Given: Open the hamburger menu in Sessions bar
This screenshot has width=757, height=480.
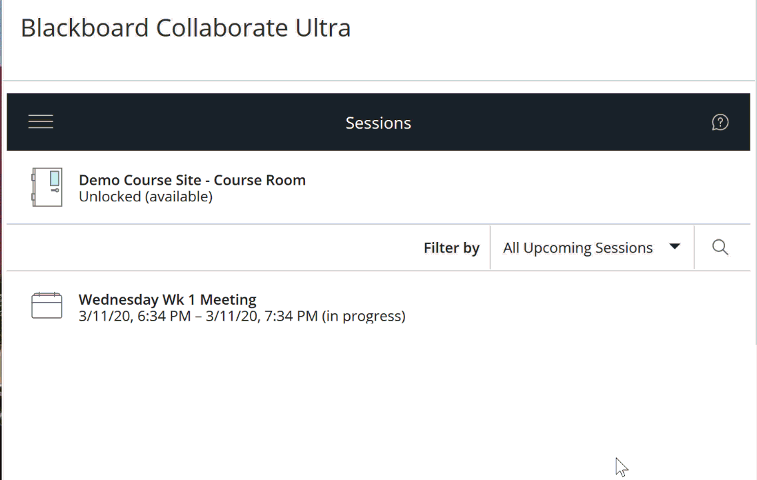Looking at the screenshot, I should point(41,122).
